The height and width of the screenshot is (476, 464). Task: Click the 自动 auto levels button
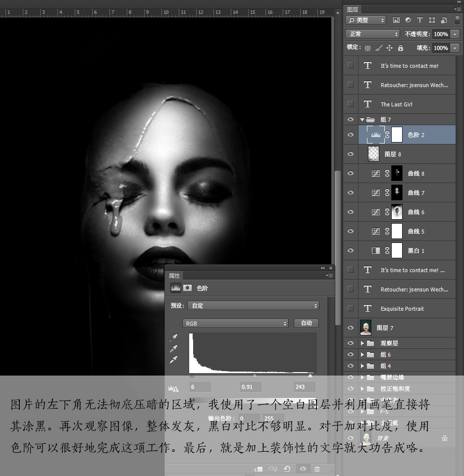pos(307,323)
